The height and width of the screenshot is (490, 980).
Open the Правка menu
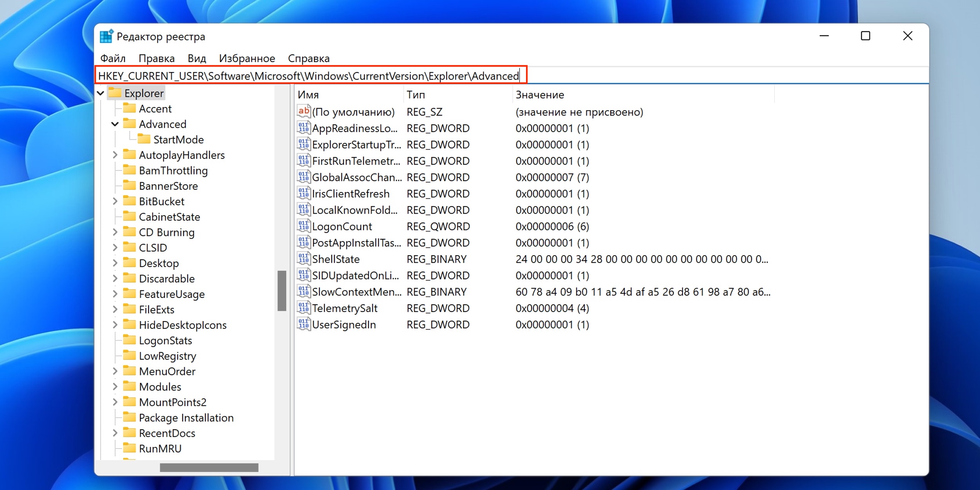click(x=156, y=58)
